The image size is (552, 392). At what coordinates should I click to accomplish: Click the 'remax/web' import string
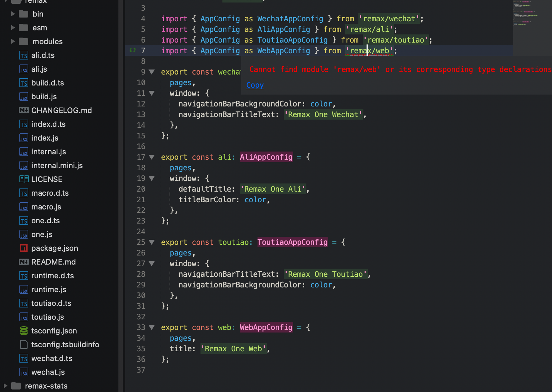(369, 51)
